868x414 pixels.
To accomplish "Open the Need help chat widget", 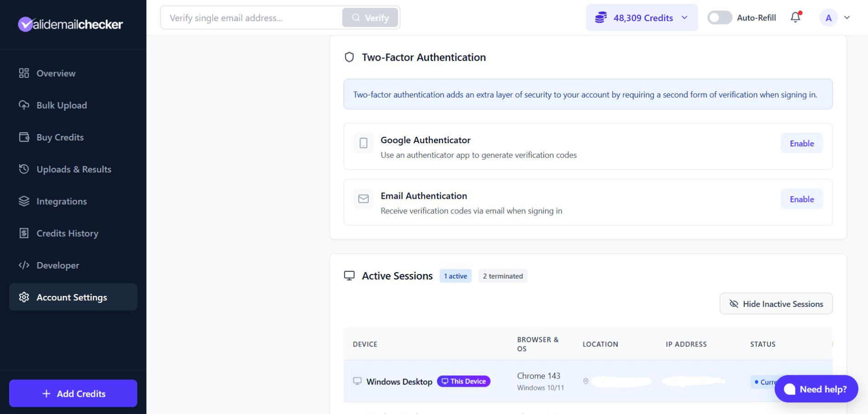I will click(816, 389).
